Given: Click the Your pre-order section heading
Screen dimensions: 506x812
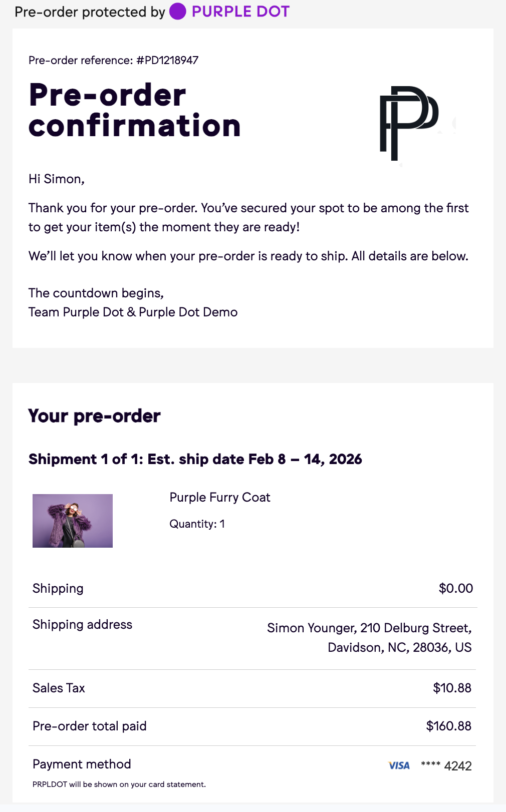Looking at the screenshot, I should coord(95,416).
